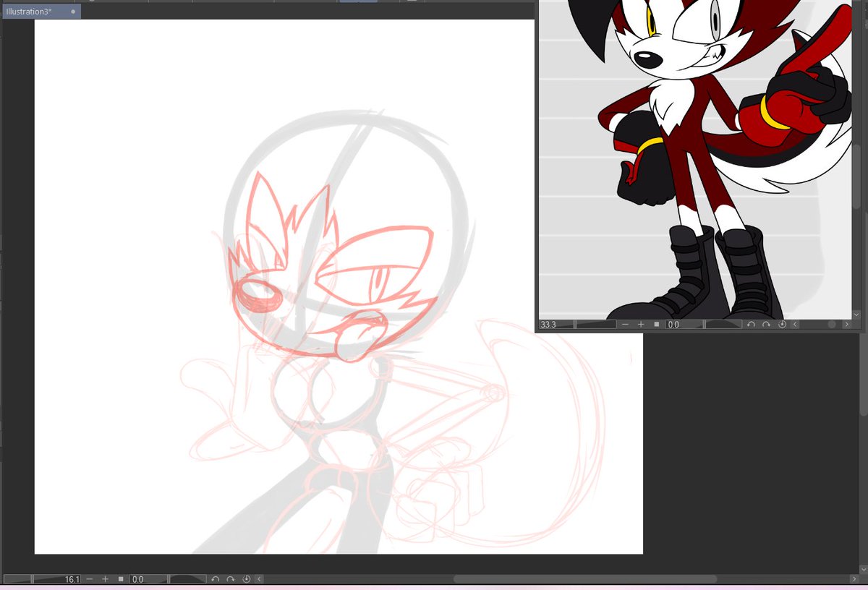Rotate the sub view image right
This screenshot has width=868, height=590.
pos(766,325)
